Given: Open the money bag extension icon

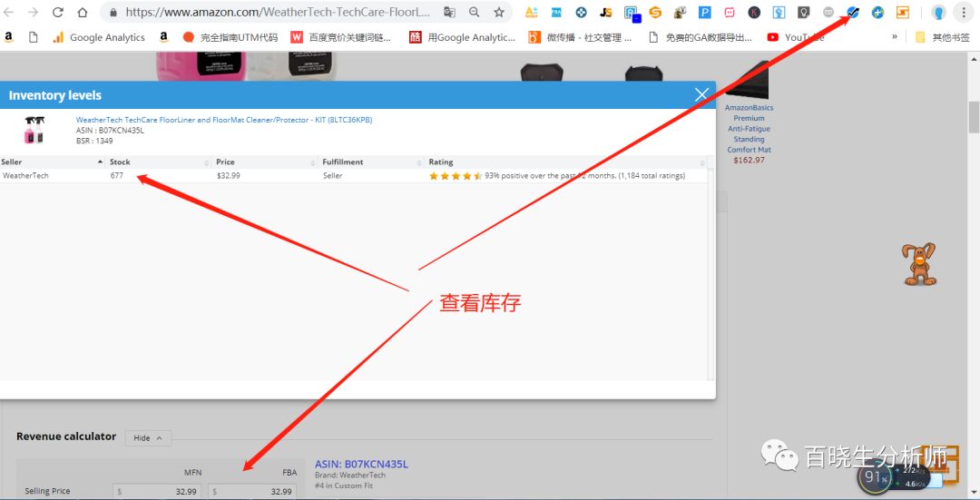Looking at the screenshot, I should click(681, 12).
